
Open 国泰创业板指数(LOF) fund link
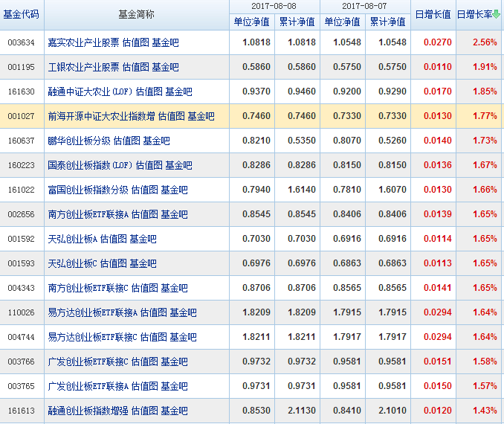pyautogui.click(x=90, y=165)
